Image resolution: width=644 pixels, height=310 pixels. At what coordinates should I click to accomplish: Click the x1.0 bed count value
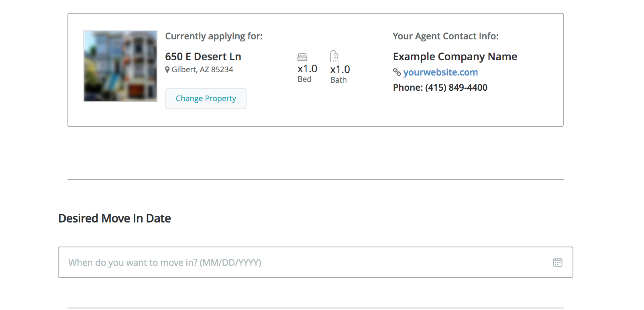click(x=307, y=69)
